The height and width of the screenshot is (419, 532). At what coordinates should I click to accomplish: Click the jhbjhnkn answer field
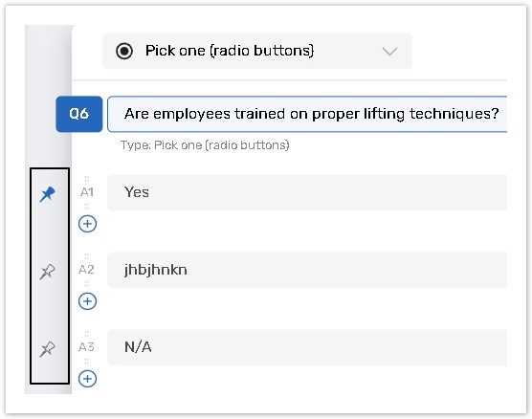307,270
